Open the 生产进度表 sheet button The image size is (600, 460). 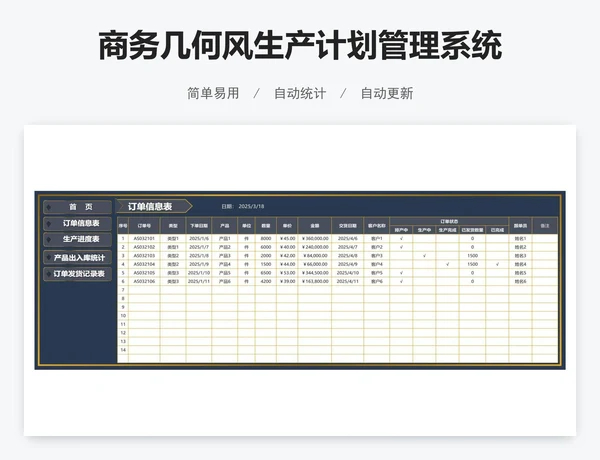[x=78, y=239]
